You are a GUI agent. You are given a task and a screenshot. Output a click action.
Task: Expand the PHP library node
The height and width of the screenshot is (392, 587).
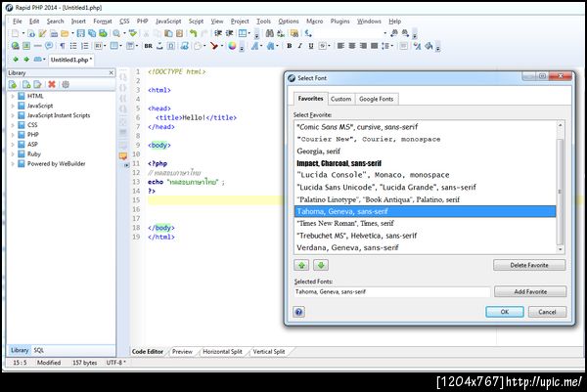tap(13, 135)
